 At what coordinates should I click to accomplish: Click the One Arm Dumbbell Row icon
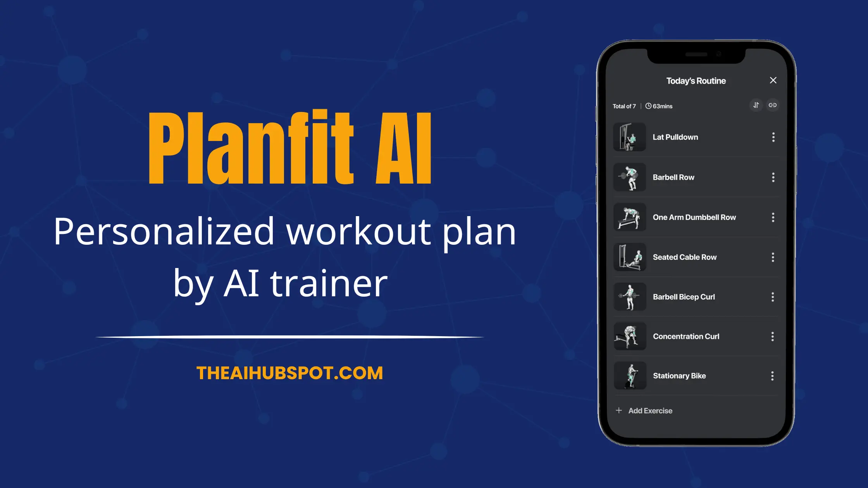click(631, 217)
